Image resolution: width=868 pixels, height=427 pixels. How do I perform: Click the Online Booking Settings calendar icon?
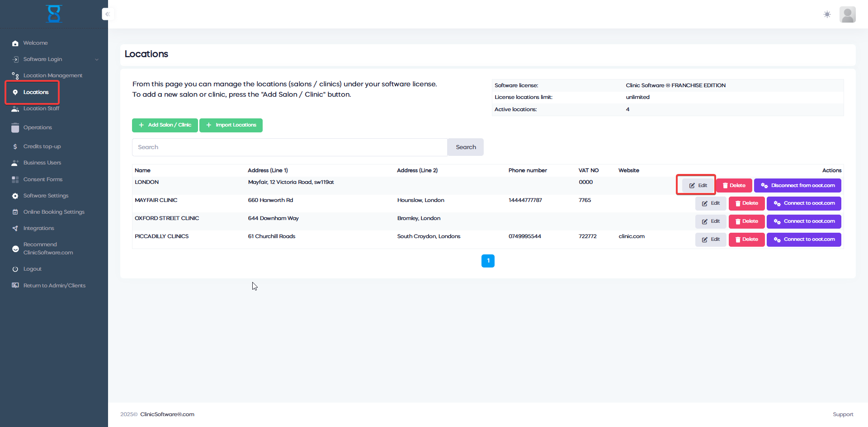click(15, 212)
